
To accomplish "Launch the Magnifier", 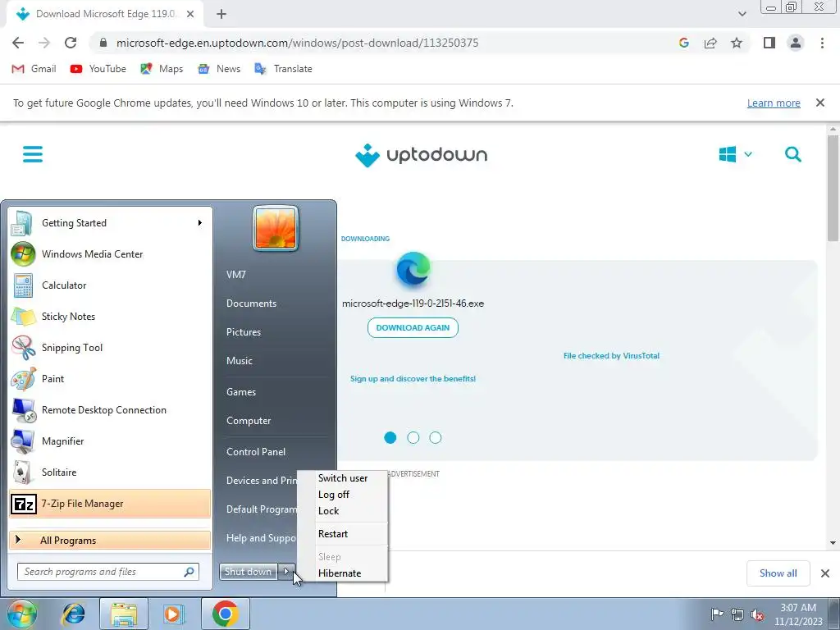I will click(x=110, y=441).
